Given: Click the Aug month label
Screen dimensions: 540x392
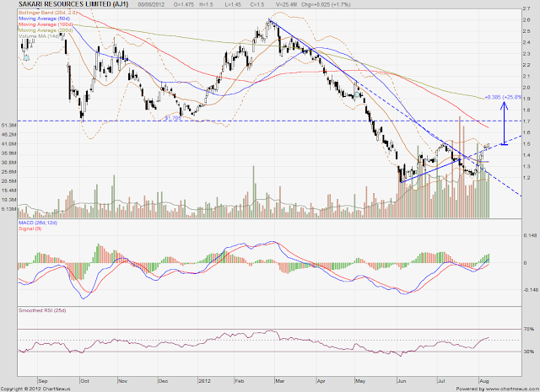Looking at the screenshot, I should 484,381.
